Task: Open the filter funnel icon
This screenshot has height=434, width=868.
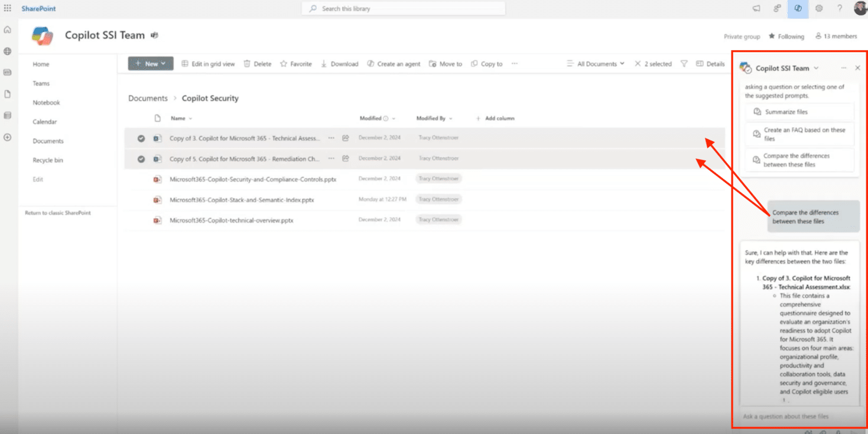Action: 684,64
